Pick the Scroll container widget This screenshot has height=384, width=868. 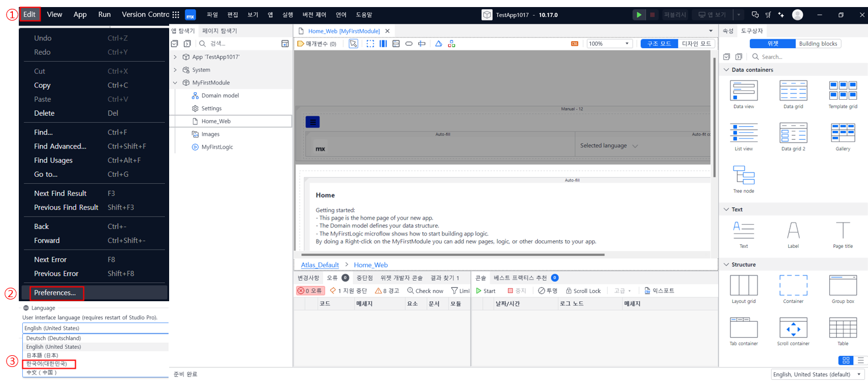pos(793,332)
